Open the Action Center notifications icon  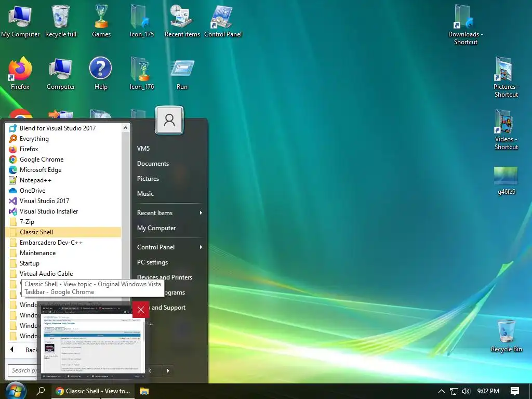[515, 391]
